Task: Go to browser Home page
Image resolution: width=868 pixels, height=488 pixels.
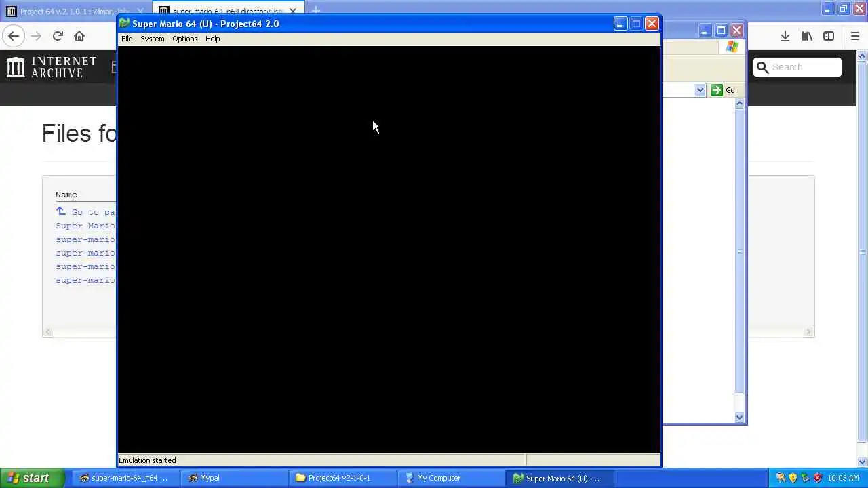Action: (79, 36)
